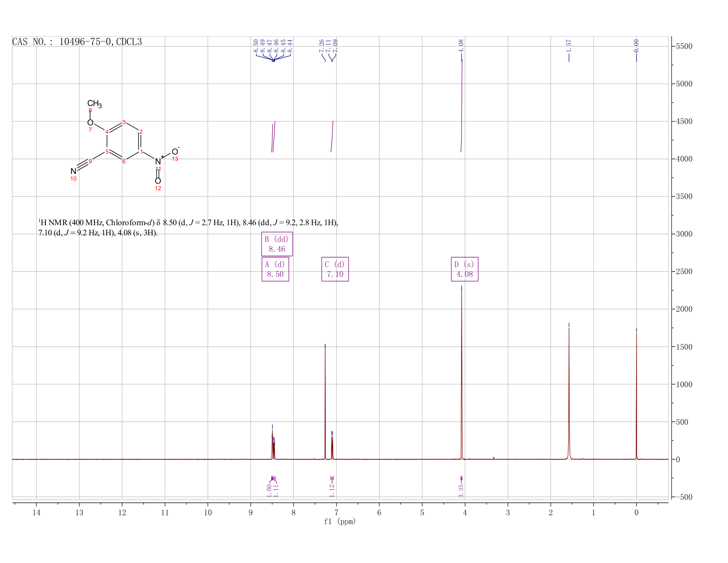Viewport: 728px width, 563px height.
Task: Click the f1 (ppm) axis label
Action: pyautogui.click(x=340, y=521)
